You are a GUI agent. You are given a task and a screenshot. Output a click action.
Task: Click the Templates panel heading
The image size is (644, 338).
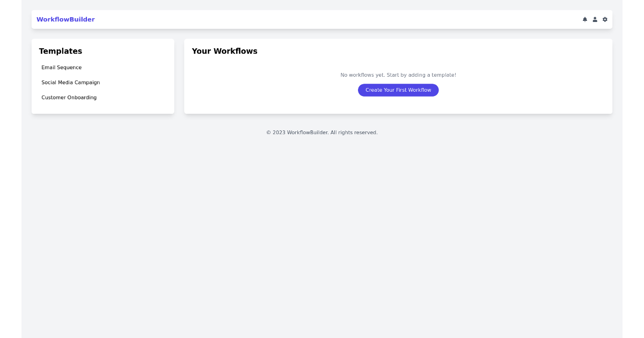click(x=60, y=51)
